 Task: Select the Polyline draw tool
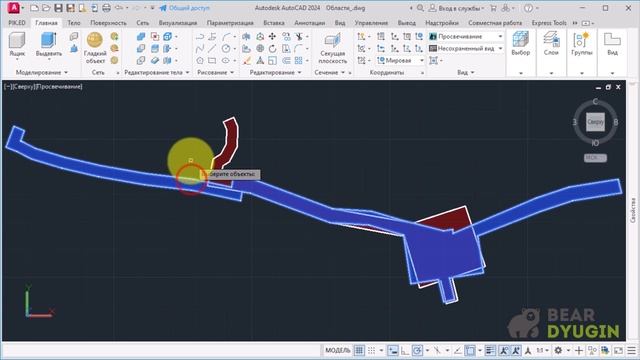click(x=200, y=37)
